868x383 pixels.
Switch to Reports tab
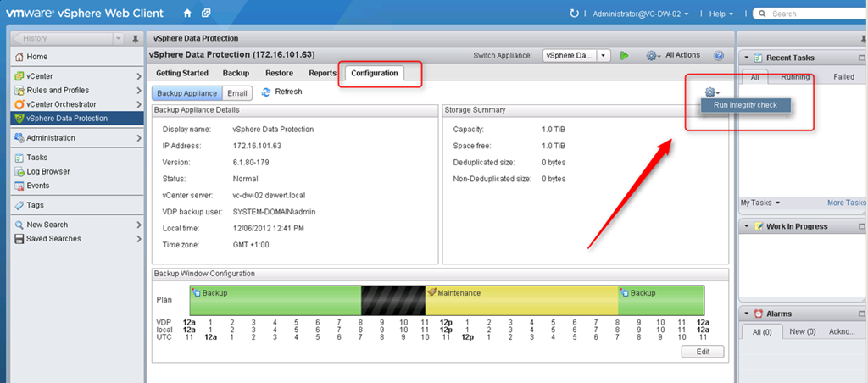click(323, 73)
